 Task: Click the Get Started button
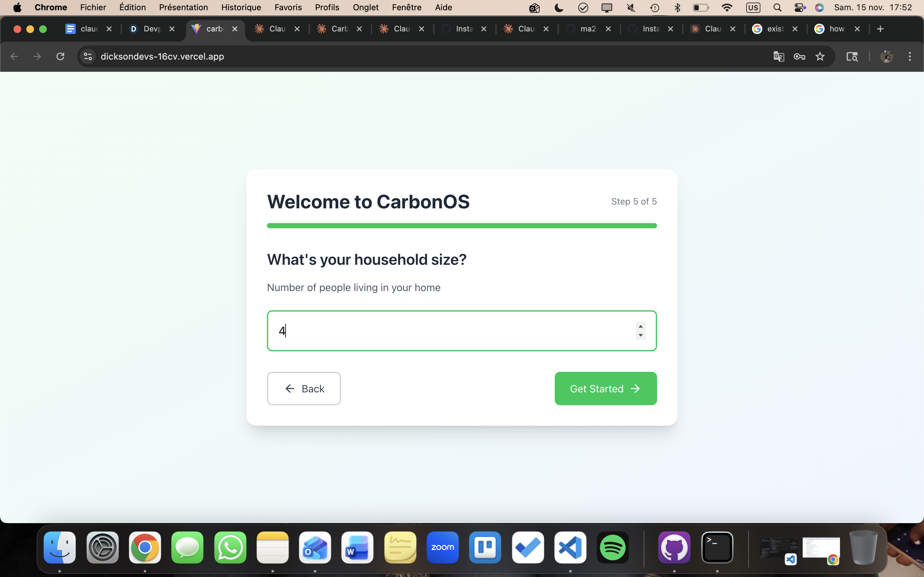pos(605,389)
